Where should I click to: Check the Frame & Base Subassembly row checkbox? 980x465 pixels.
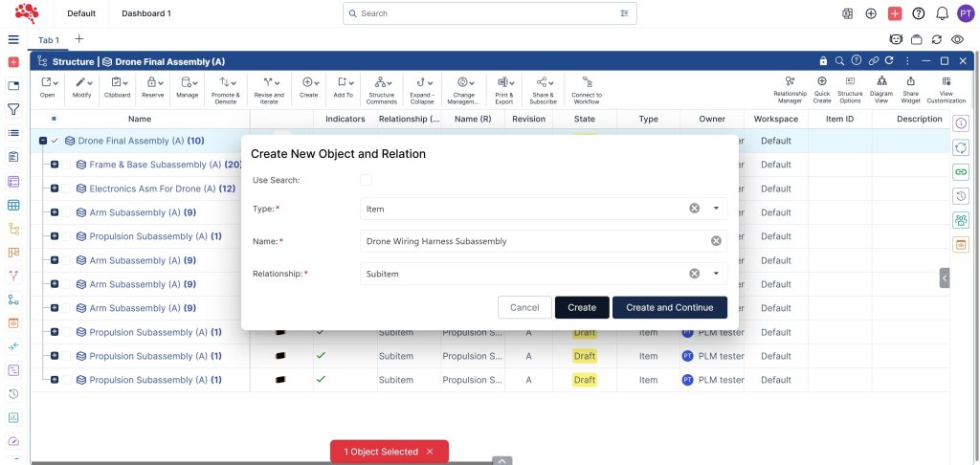coord(66,165)
